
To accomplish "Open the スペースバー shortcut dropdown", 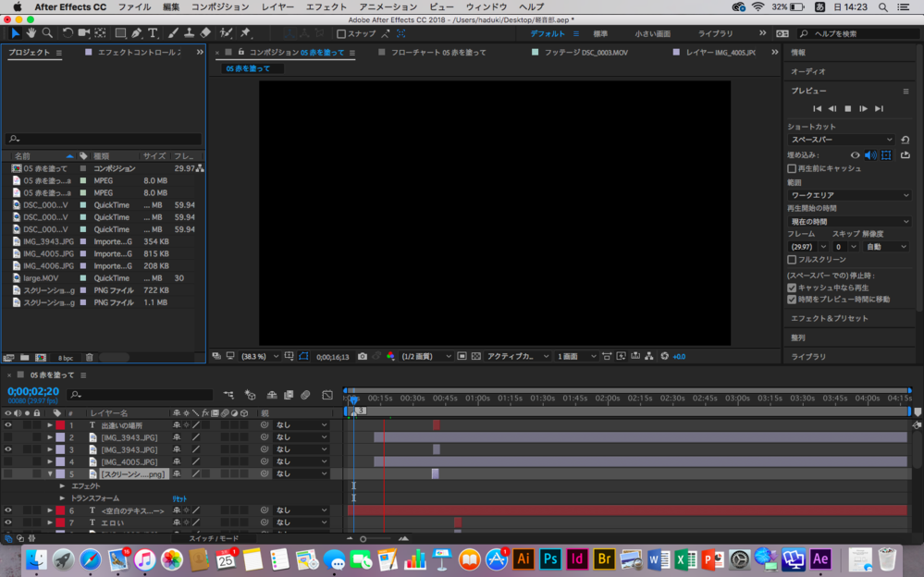I will coord(841,140).
